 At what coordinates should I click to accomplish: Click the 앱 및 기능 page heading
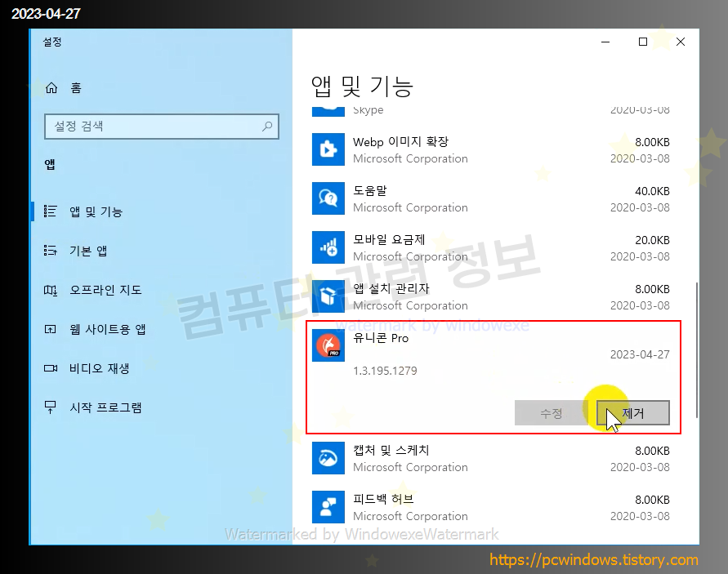[362, 87]
